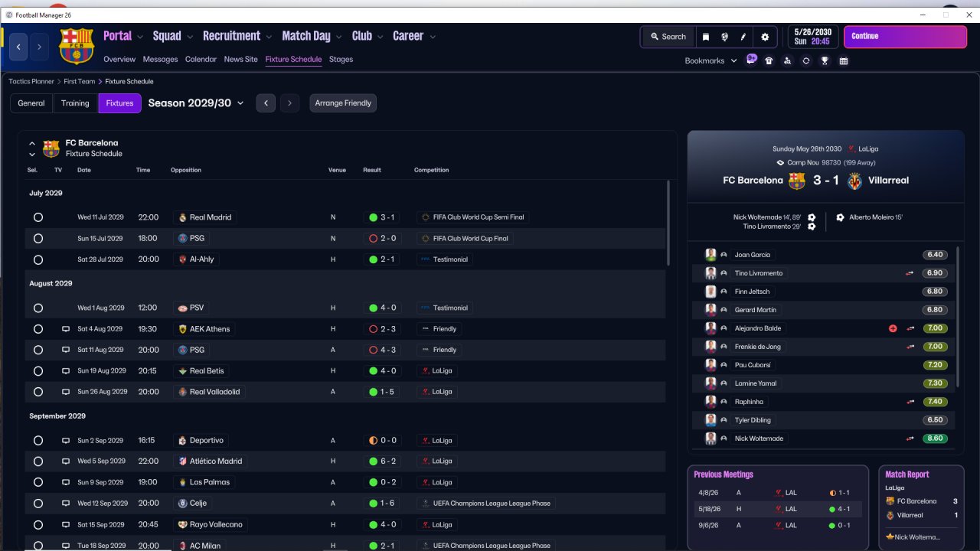Select radio button for Deportivo fixture
This screenshot has width=980, height=551.
tap(38, 441)
